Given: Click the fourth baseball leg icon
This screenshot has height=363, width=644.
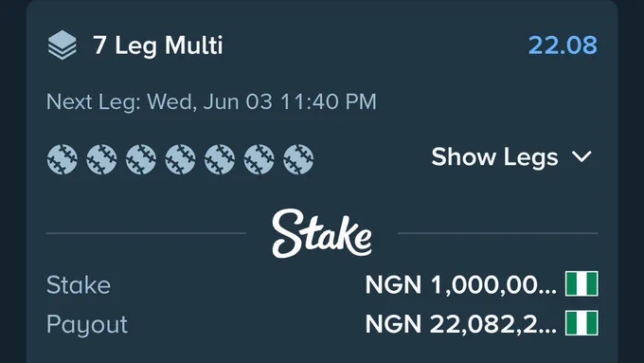Looking at the screenshot, I should [x=180, y=159].
